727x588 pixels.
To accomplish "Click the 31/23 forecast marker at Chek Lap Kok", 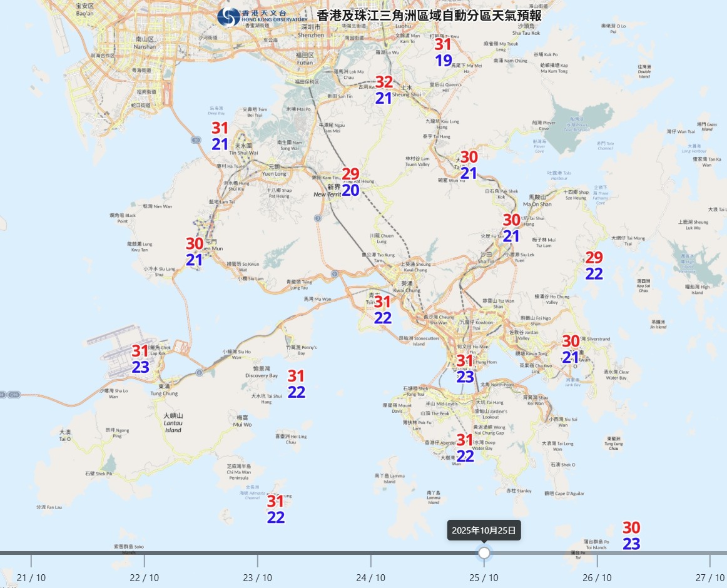I will pyautogui.click(x=140, y=360).
